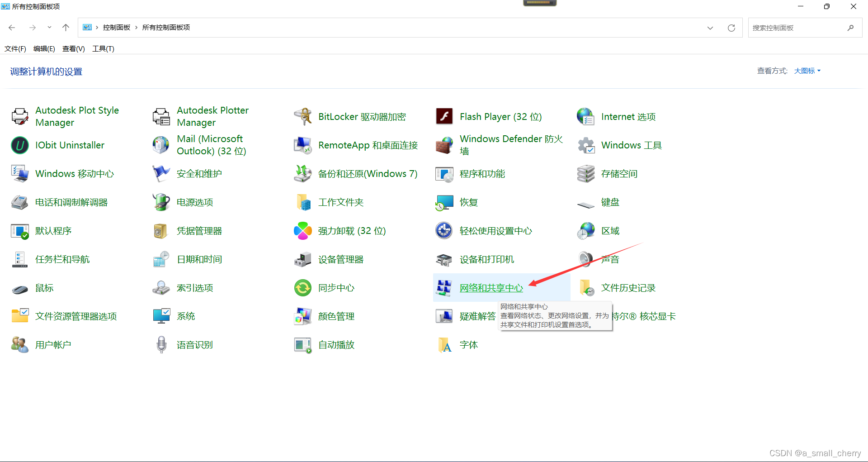Open the 文件(F) menu
The image size is (868, 462).
15,49
